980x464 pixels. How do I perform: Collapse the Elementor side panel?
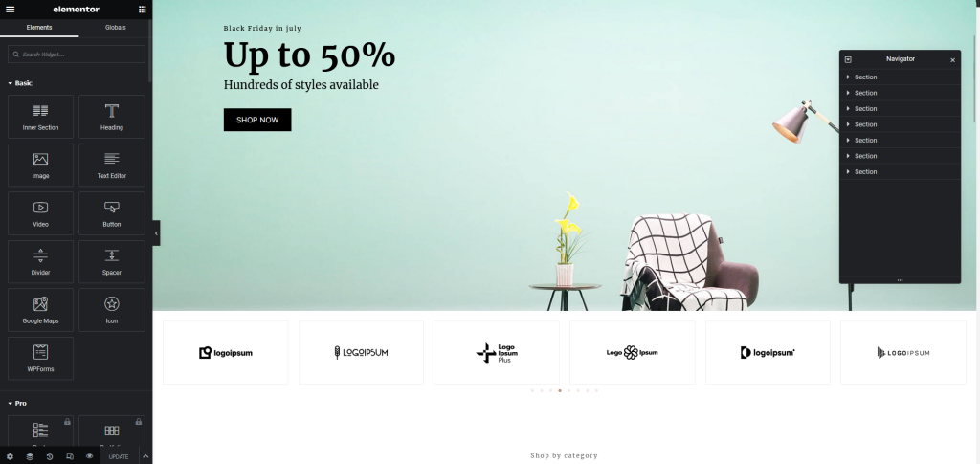coord(156,232)
